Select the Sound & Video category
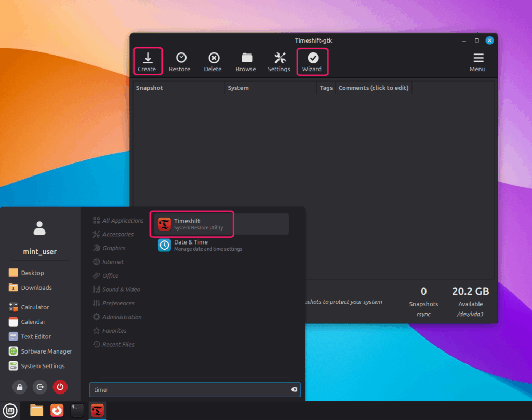The width and height of the screenshot is (532, 420). (x=117, y=289)
